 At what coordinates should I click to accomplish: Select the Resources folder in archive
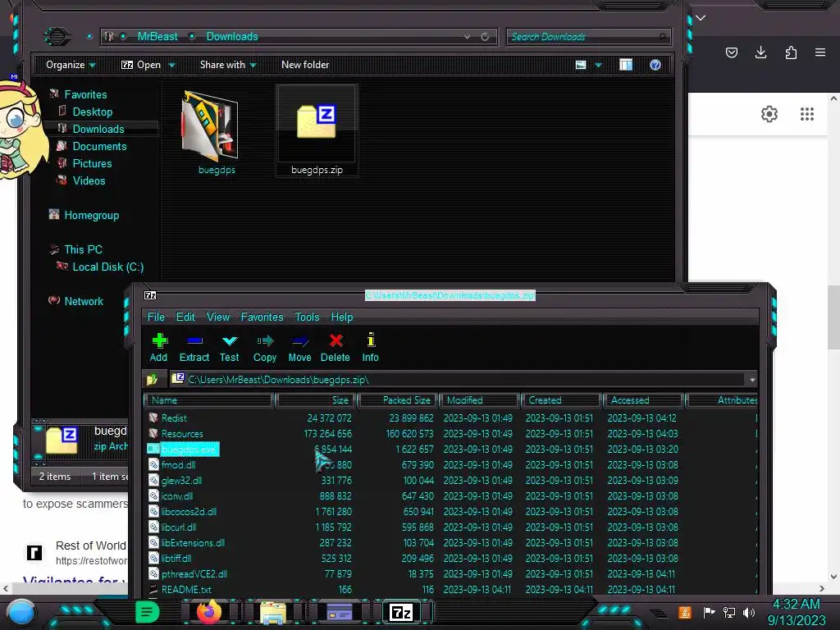click(182, 433)
